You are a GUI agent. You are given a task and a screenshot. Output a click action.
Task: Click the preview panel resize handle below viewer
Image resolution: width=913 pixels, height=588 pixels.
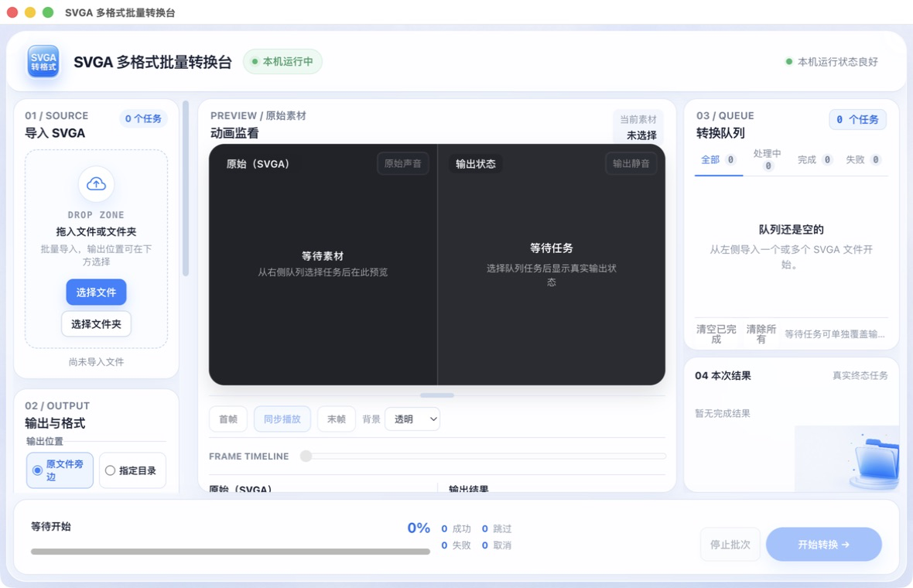[x=437, y=395]
